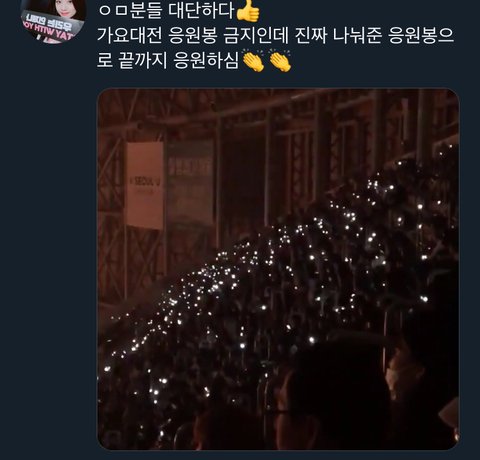Click the word 응원봉으 ending the second line

pos(421,36)
